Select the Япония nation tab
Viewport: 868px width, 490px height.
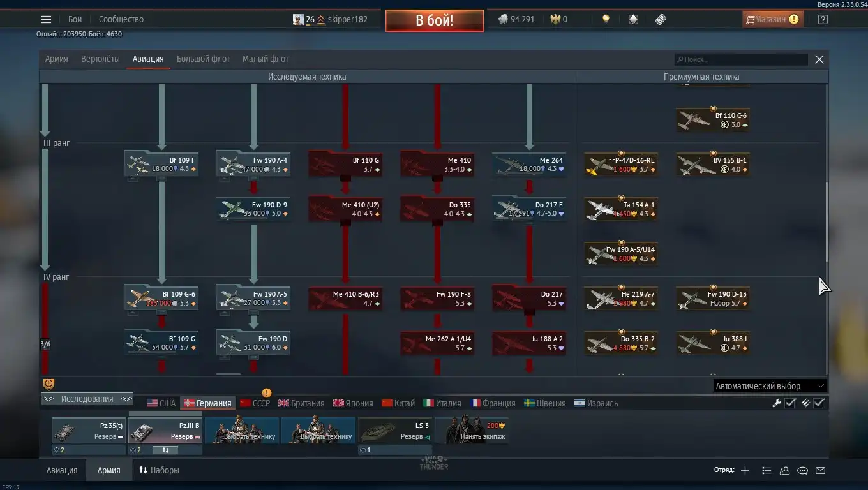353,403
